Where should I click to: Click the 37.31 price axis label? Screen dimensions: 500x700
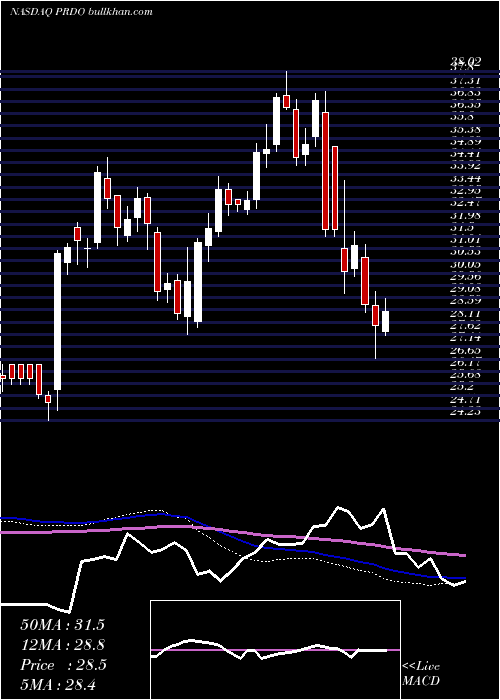[465, 81]
